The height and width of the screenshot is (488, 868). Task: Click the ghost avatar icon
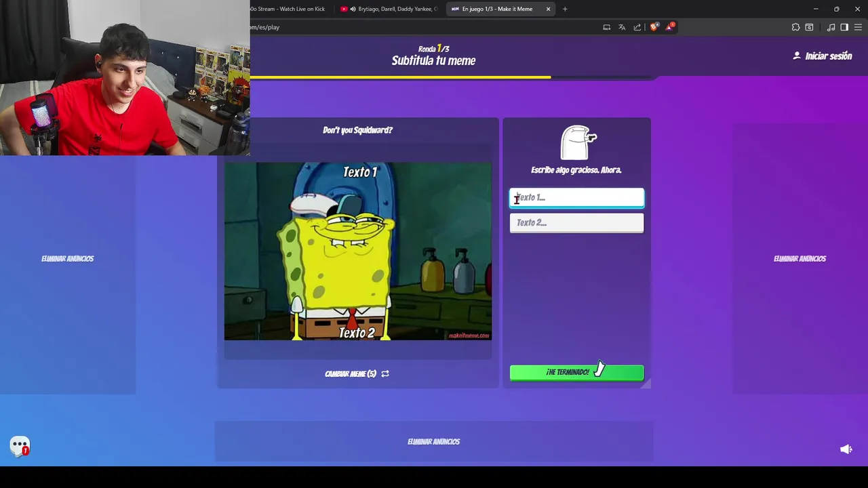pos(578,142)
